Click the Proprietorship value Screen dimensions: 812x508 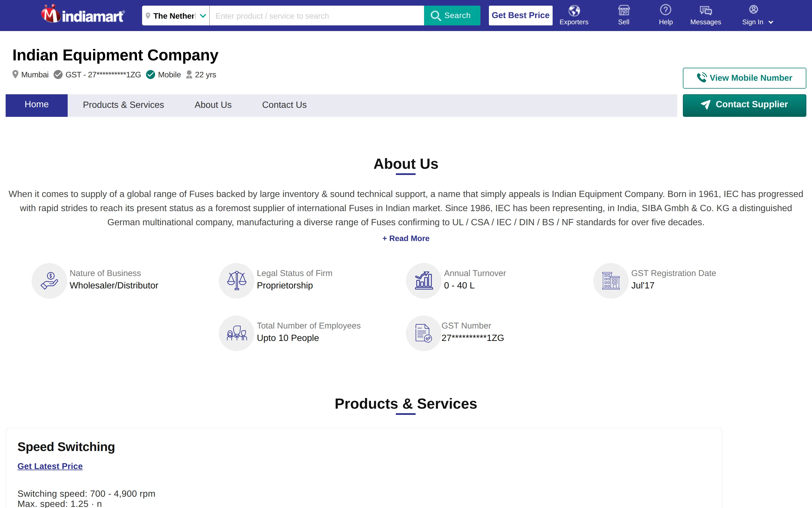284,285
